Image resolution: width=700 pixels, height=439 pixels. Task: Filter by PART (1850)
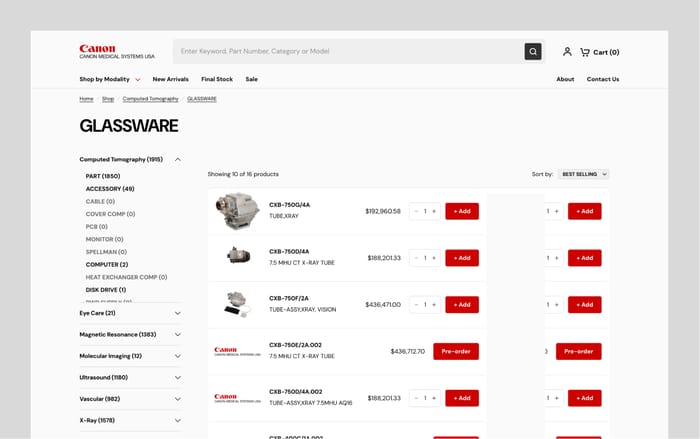pyautogui.click(x=103, y=176)
